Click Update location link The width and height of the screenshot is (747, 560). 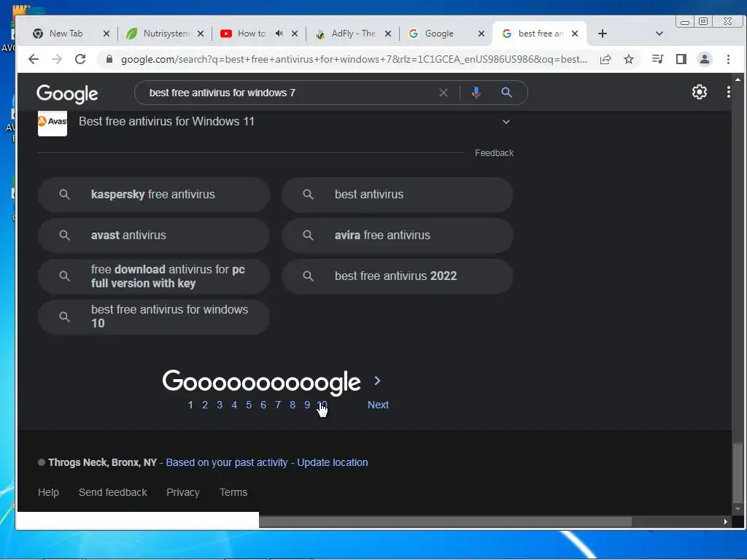point(333,462)
